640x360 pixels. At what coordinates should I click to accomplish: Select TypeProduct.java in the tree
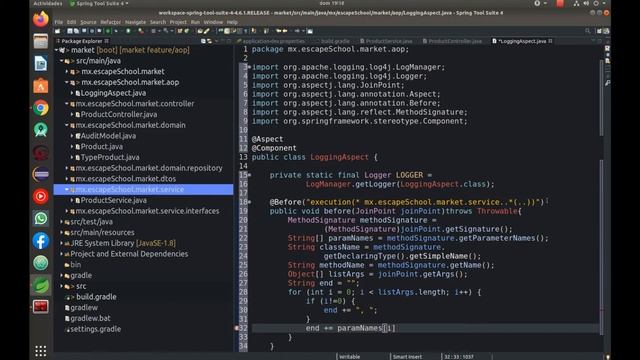tap(110, 157)
